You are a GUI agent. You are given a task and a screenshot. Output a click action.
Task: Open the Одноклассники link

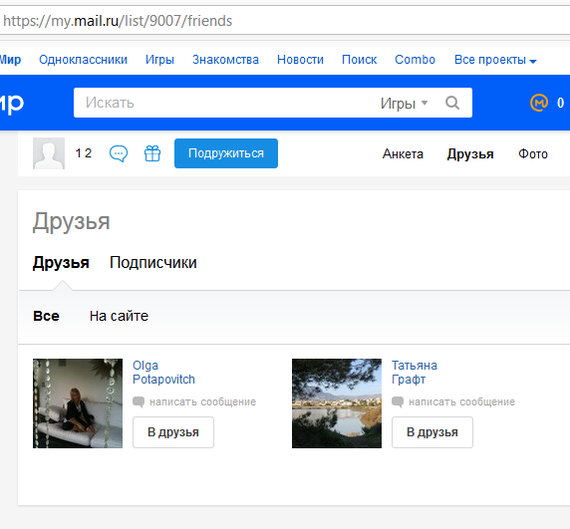click(x=83, y=60)
